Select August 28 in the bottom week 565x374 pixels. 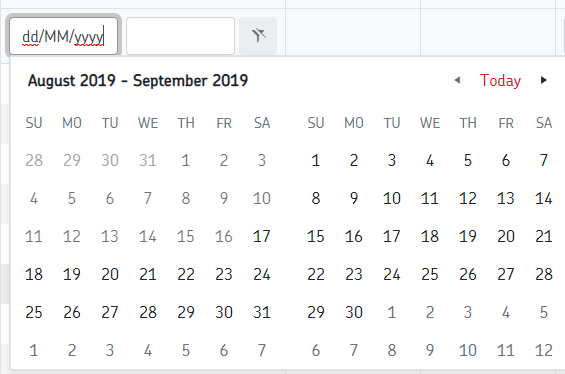148,312
